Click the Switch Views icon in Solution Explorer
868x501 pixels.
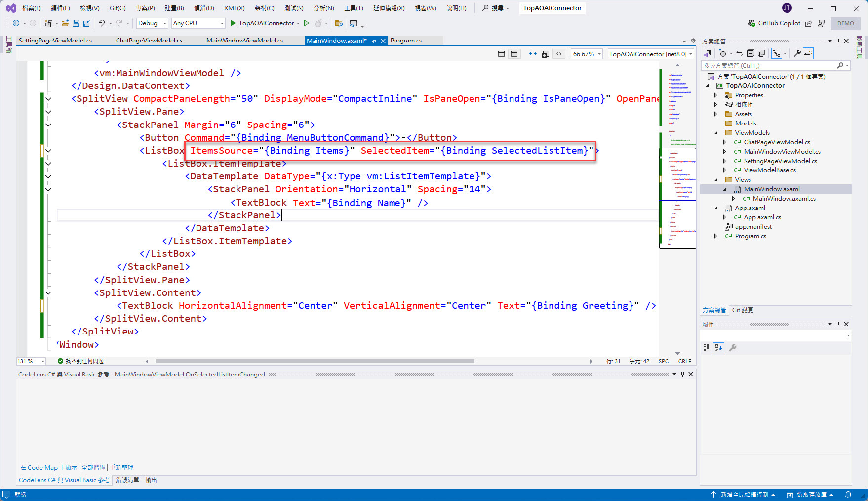pyautogui.click(x=708, y=53)
